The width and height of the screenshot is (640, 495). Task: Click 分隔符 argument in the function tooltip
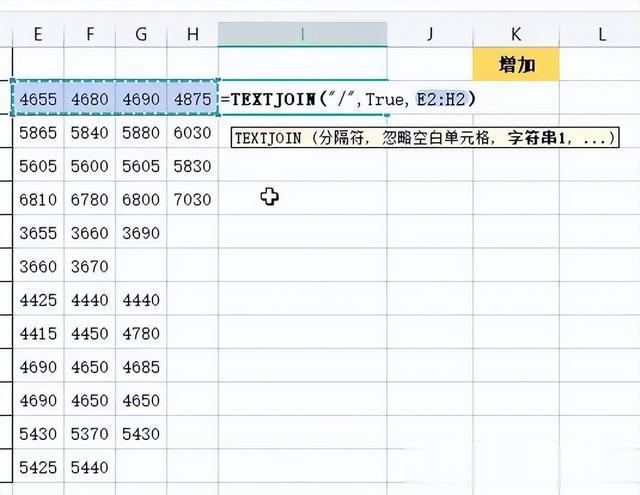point(341,138)
